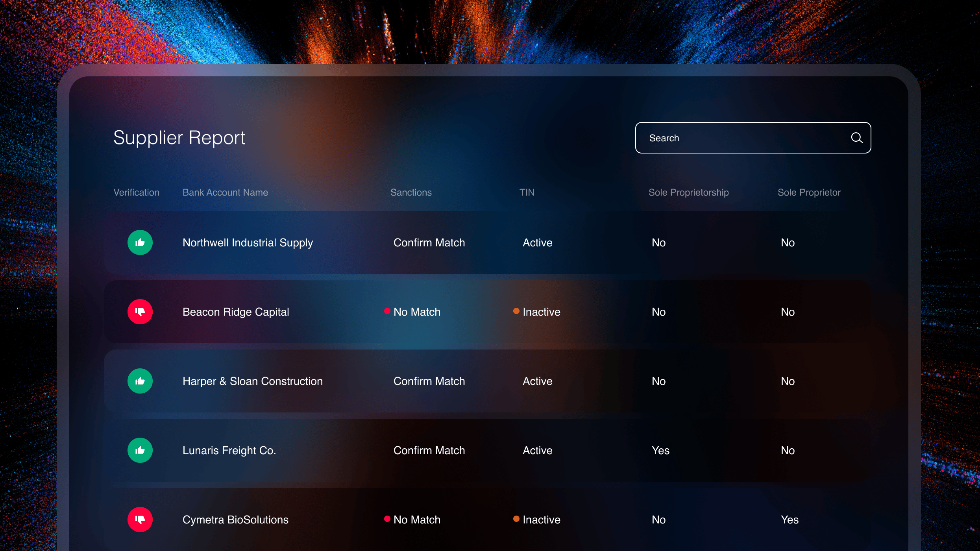Screen dimensions: 980x551
Task: Select the Northwell Industrial Supply name
Action: click(x=248, y=243)
